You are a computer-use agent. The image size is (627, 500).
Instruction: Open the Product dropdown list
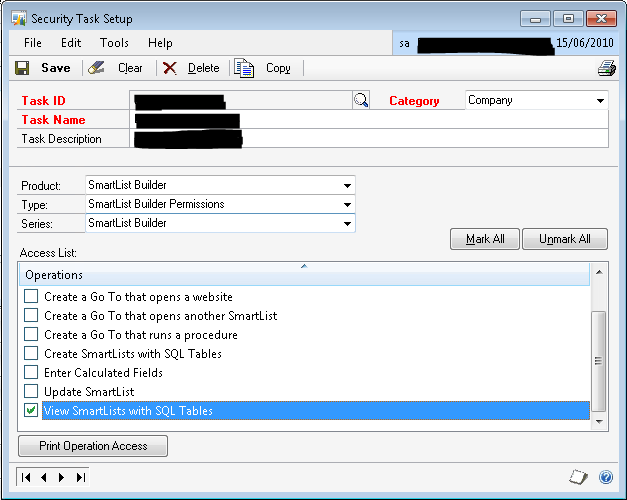347,186
